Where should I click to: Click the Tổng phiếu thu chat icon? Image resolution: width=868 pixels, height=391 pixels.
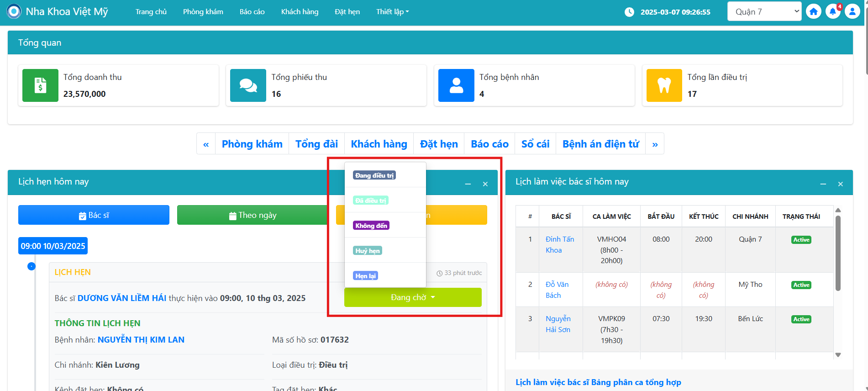(x=248, y=85)
